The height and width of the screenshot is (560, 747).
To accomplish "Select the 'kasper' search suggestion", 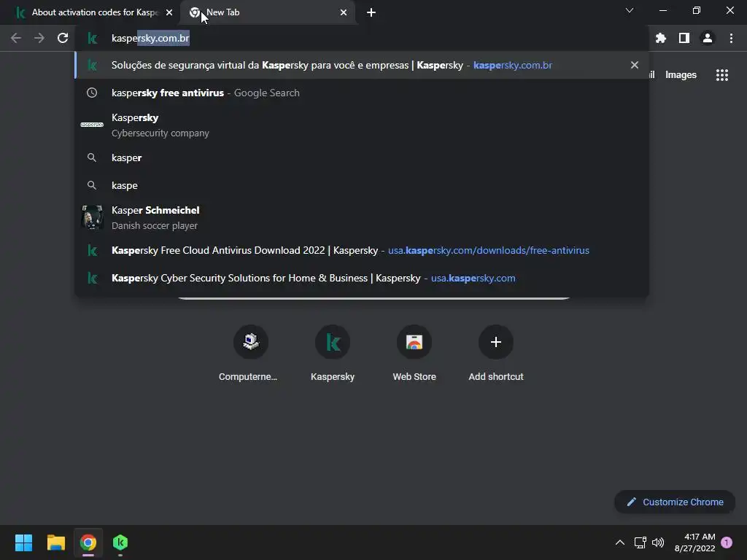I will click(361, 157).
